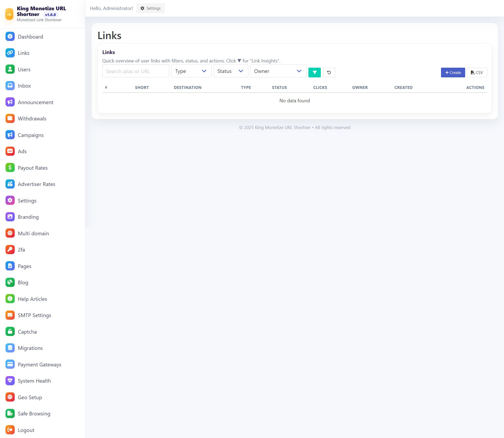Select SMTP Settings in sidebar menu
This screenshot has width=504, height=438.
tap(34, 315)
